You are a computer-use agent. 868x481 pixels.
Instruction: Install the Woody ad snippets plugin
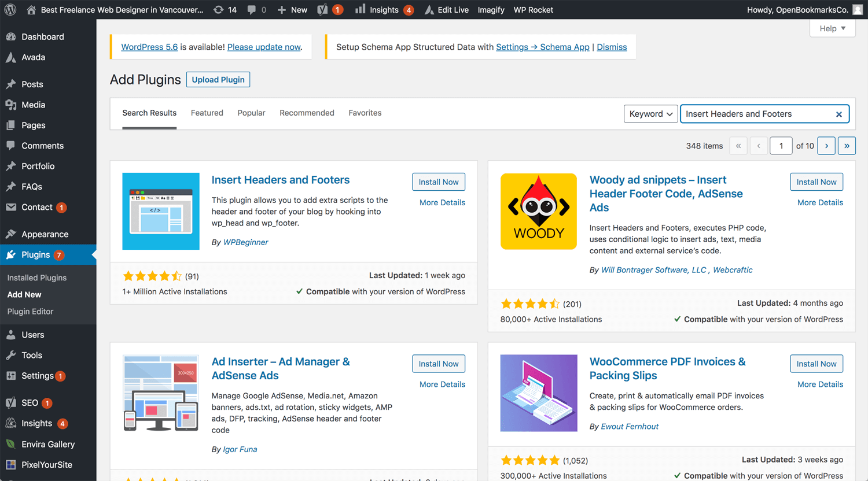point(816,182)
